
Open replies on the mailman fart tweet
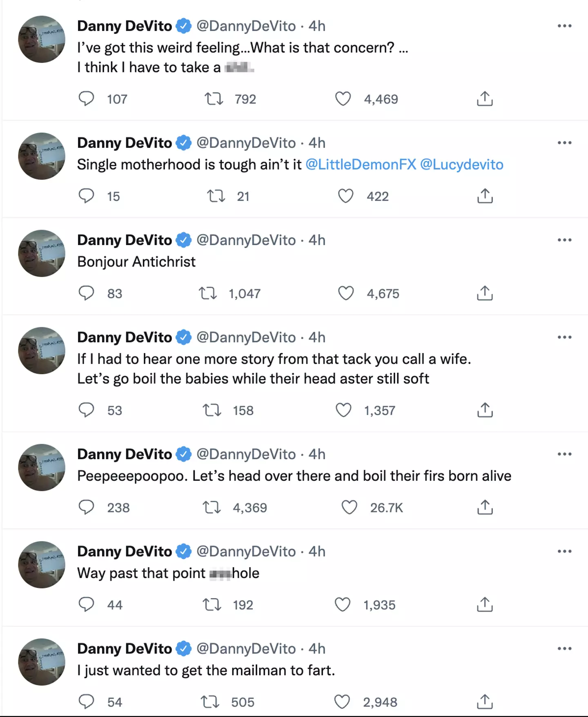click(x=86, y=702)
